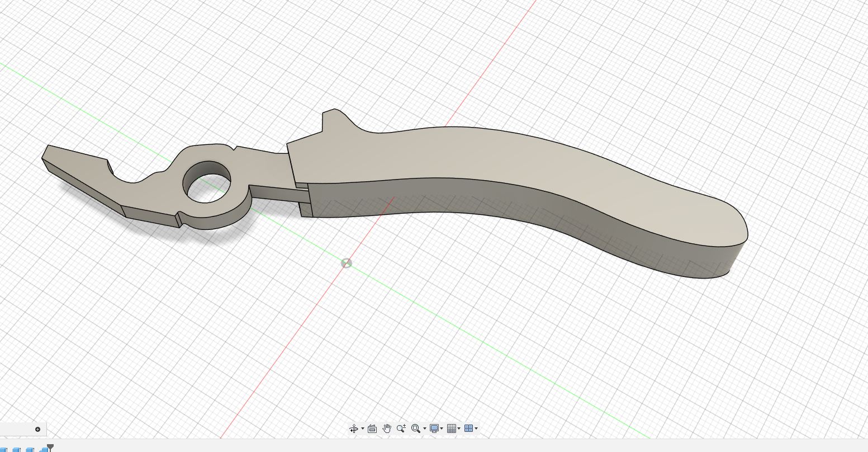Click the Viewports layout icon
Image resolution: width=868 pixels, height=452 pixels.
click(x=469, y=429)
